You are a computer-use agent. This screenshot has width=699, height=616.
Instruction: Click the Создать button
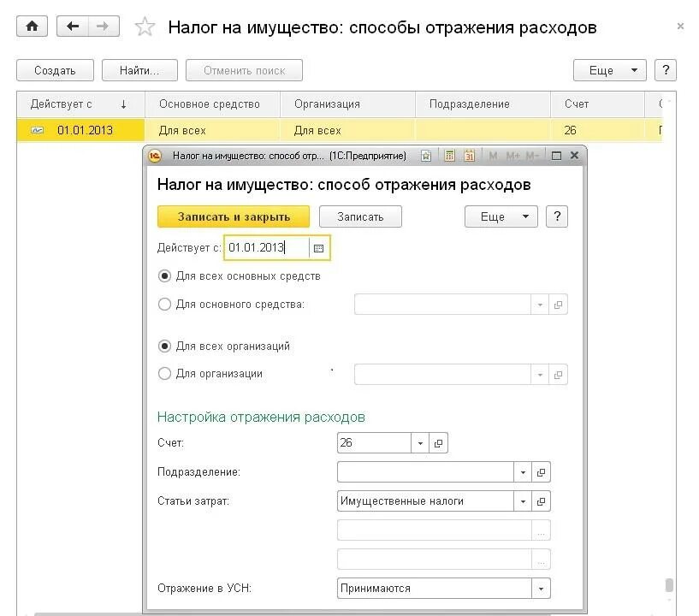click(x=55, y=69)
